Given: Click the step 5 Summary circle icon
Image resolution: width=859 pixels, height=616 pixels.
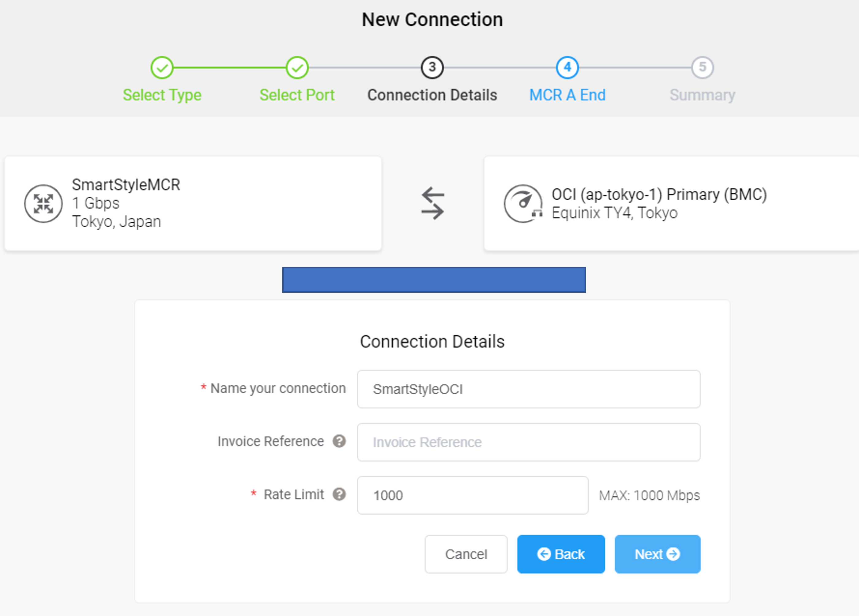Looking at the screenshot, I should click(x=703, y=68).
